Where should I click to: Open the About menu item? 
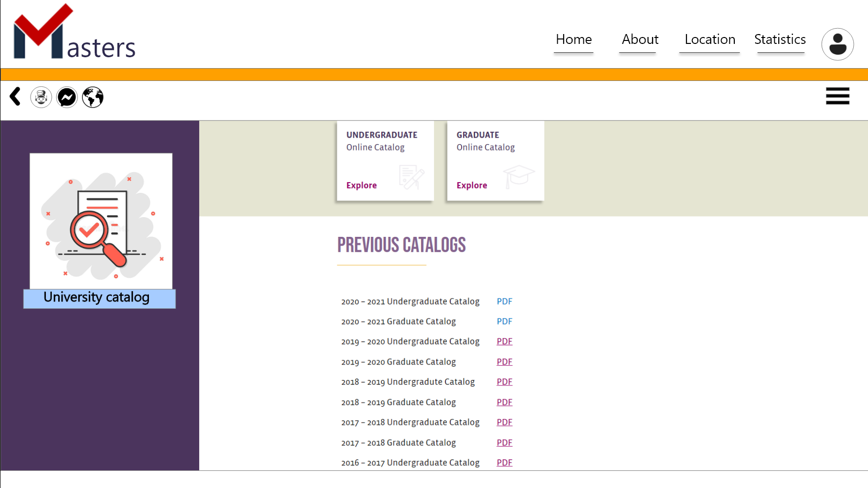(640, 39)
